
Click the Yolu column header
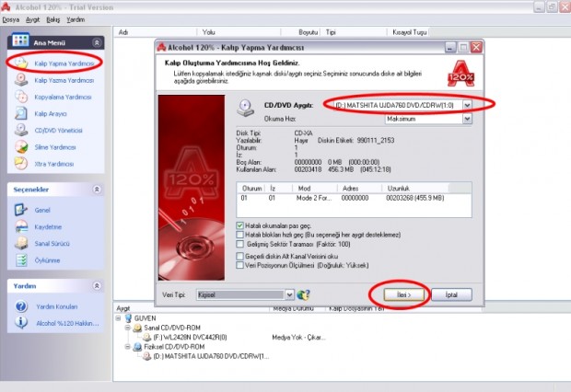(239, 32)
